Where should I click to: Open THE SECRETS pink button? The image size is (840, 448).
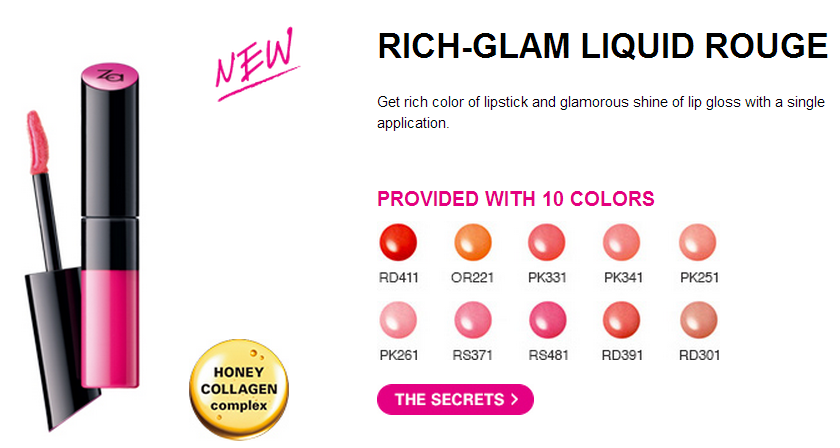(x=455, y=399)
